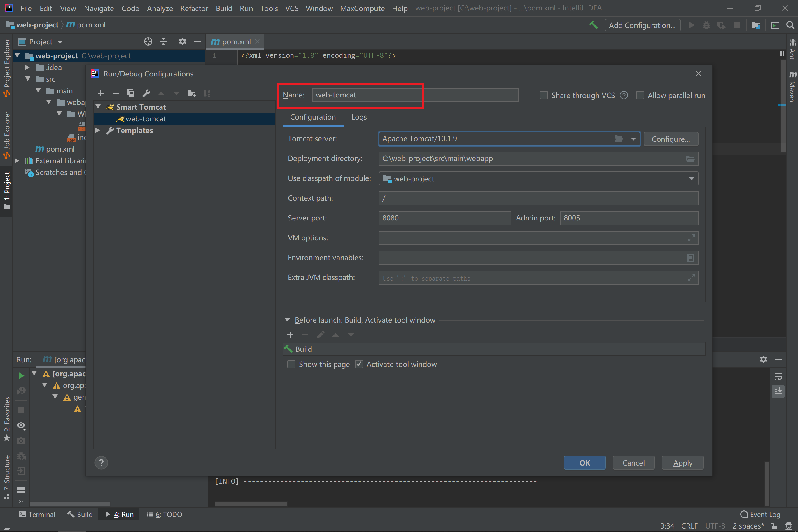This screenshot has height=532, width=798.
Task: Open the Refactor menu
Action: coord(194,8)
